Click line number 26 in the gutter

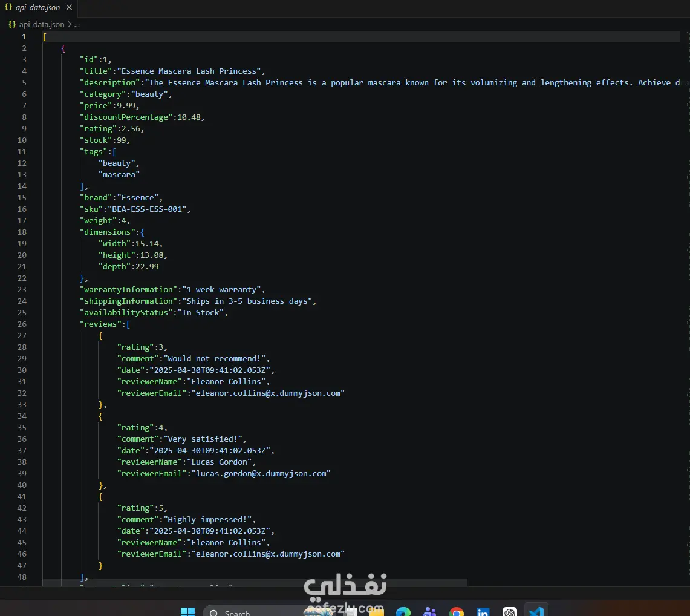pyautogui.click(x=22, y=324)
